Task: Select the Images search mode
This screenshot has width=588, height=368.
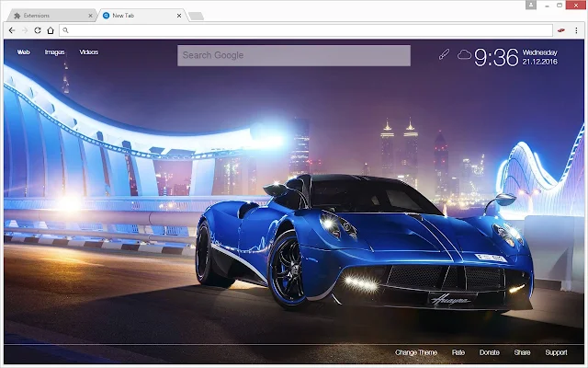Action: pos(55,52)
